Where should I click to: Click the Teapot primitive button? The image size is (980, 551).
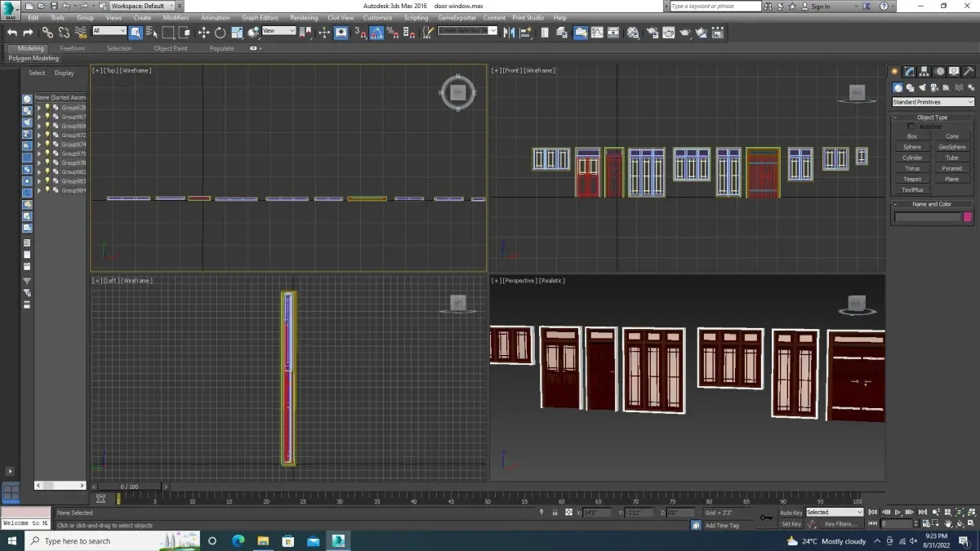(x=912, y=179)
